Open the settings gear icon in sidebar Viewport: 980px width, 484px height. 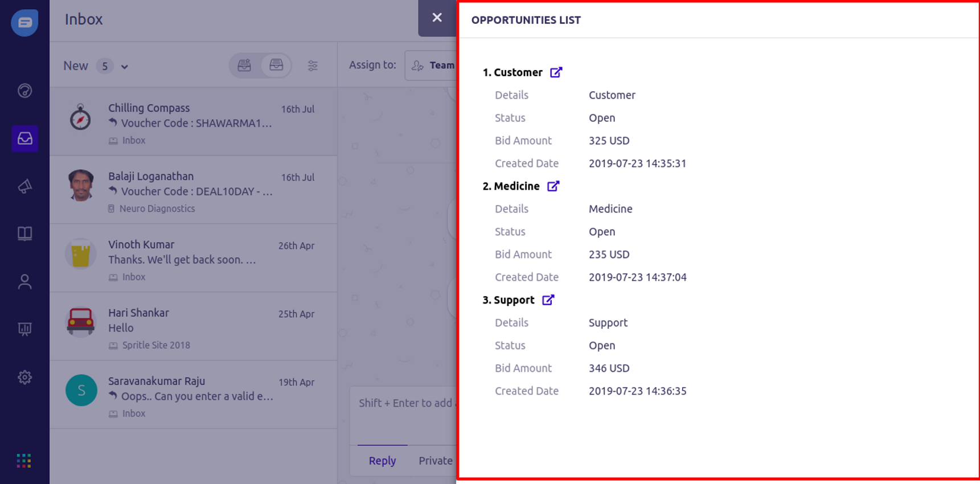pyautogui.click(x=24, y=377)
